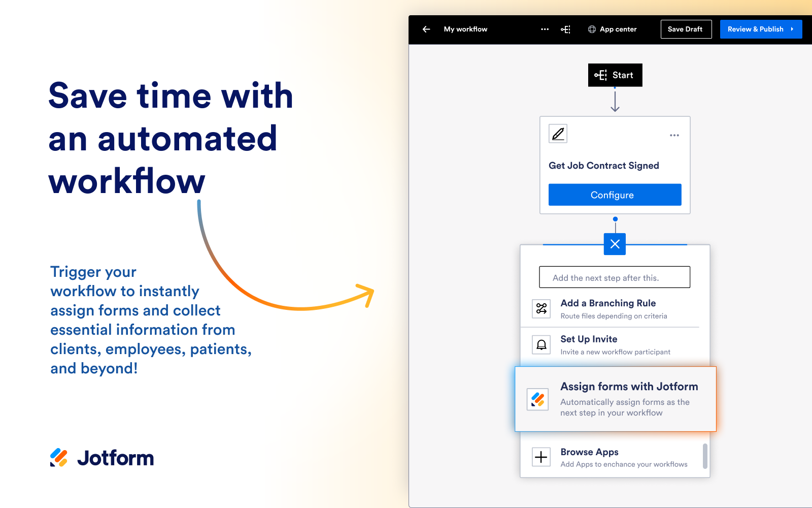
Task: Click the workflow branch icon in the top bar
Action: pos(566,29)
